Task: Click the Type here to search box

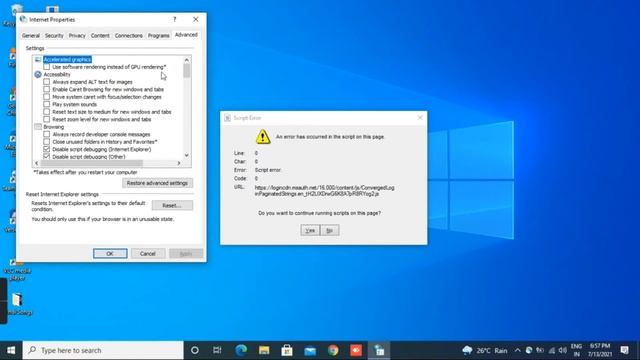Action: (x=103, y=350)
